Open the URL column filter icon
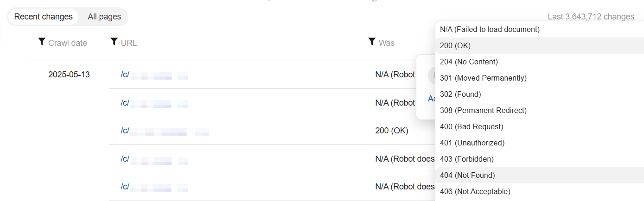Screen dimensions: 644x201 click(114, 42)
